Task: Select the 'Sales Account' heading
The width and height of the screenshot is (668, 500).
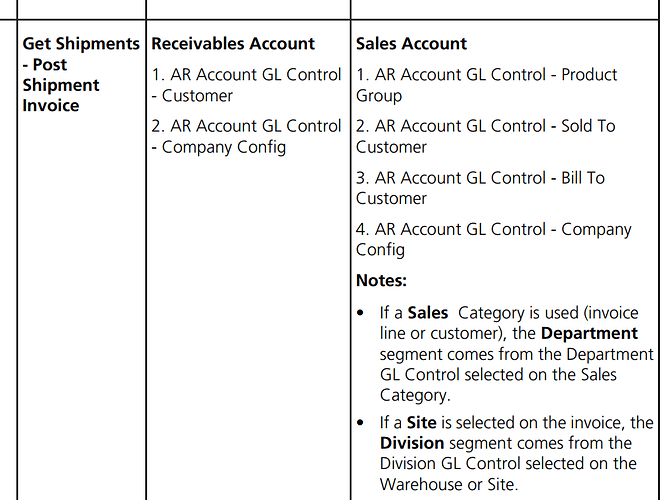Action: click(x=411, y=43)
